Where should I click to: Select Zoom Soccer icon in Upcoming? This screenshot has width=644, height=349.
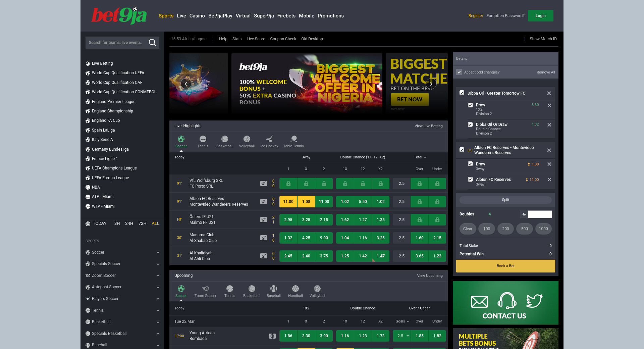coord(206,289)
